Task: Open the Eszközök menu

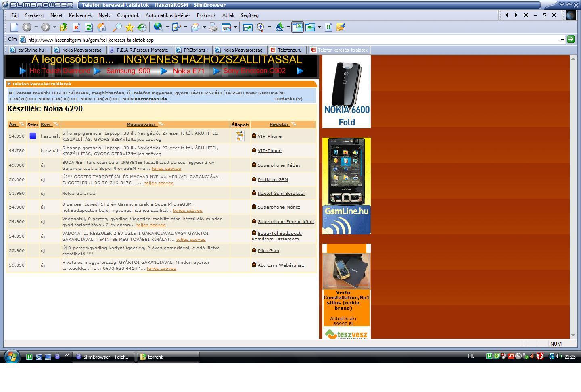Action: point(206,15)
